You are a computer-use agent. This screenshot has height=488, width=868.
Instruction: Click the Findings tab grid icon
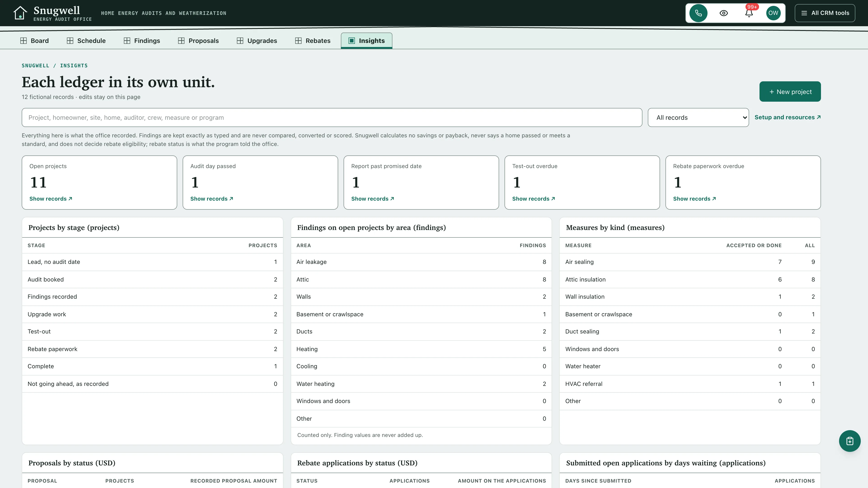click(x=127, y=41)
